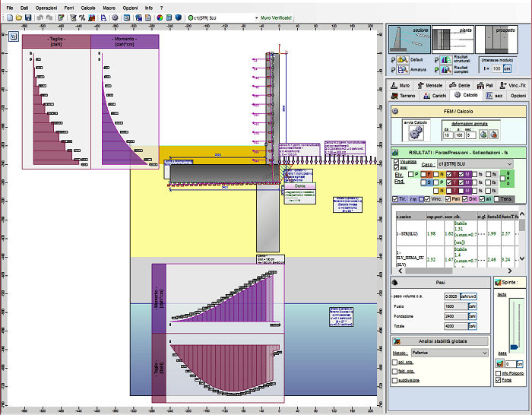532x415 pixels.
Task: Expand the Metodo Fellenius dropdown
Action: pos(448,353)
